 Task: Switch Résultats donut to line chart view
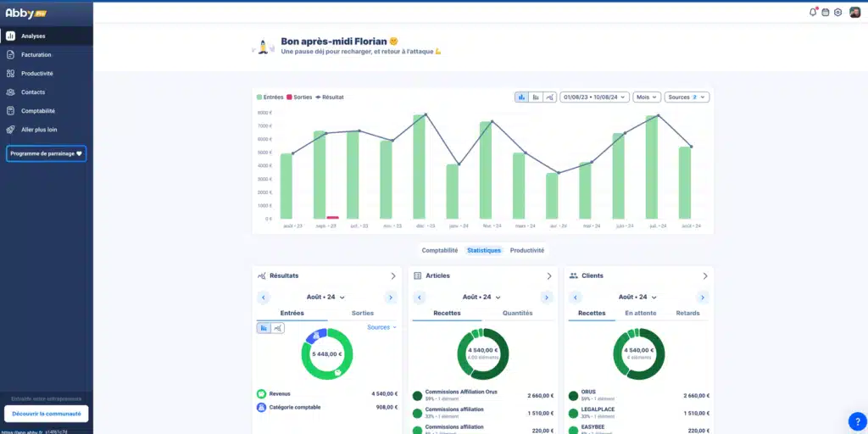click(278, 327)
